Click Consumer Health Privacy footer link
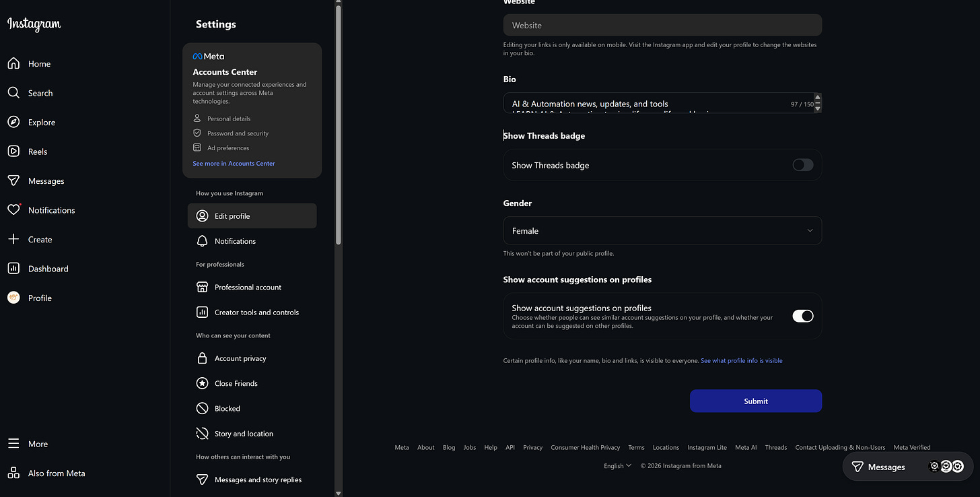The width and height of the screenshot is (980, 497). pos(585,447)
